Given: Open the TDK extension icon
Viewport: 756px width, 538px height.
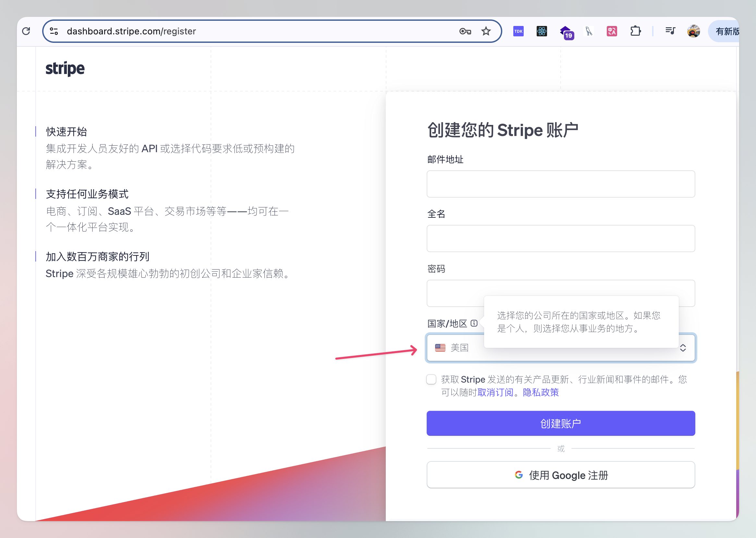Looking at the screenshot, I should click(x=518, y=31).
